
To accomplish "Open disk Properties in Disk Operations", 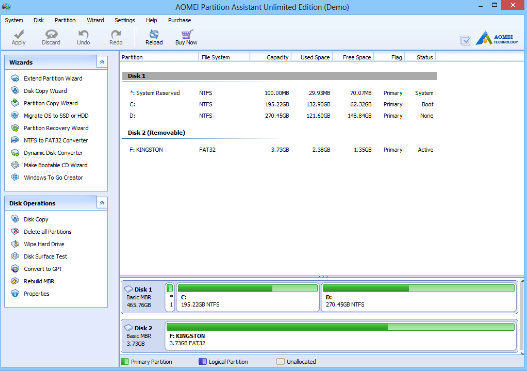I will pos(36,294).
